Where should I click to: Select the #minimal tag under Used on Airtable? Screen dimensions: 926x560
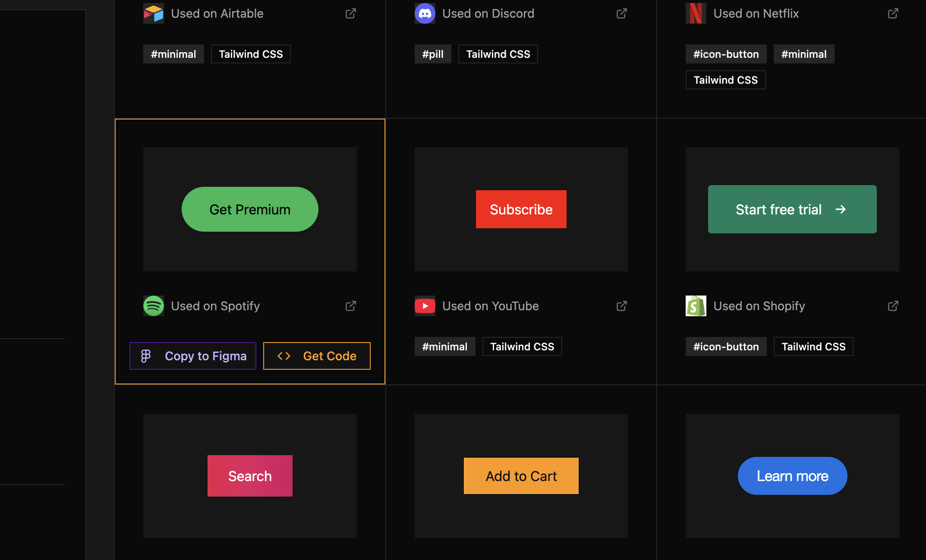(x=173, y=53)
